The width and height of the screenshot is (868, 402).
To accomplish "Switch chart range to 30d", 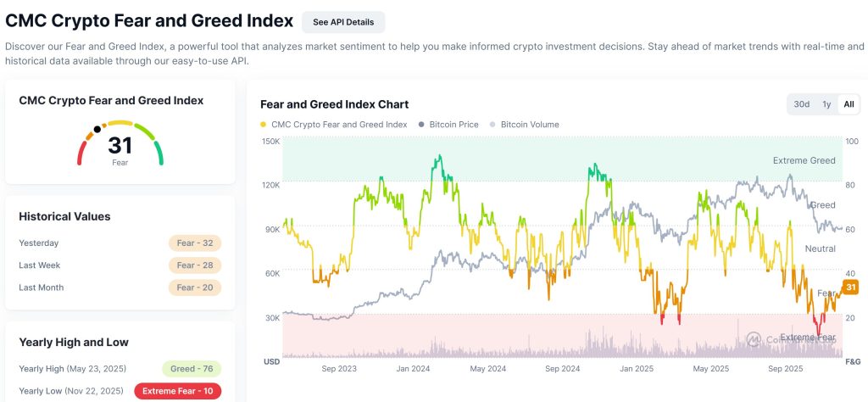I will pos(801,104).
